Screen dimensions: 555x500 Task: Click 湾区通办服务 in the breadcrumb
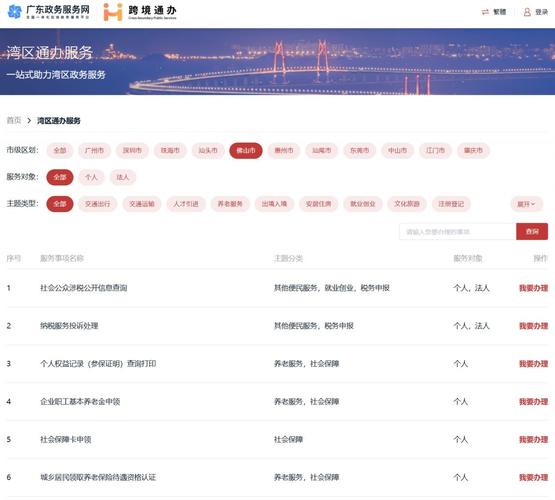59,121
